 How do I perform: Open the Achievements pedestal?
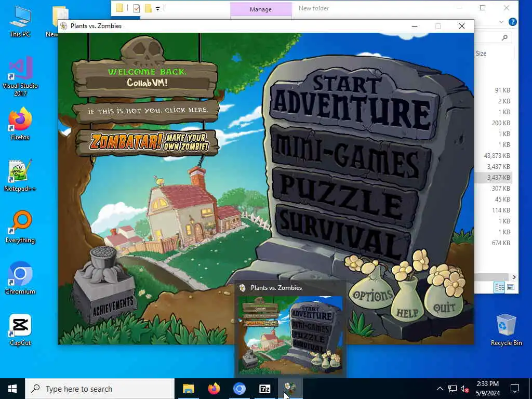[x=104, y=285]
